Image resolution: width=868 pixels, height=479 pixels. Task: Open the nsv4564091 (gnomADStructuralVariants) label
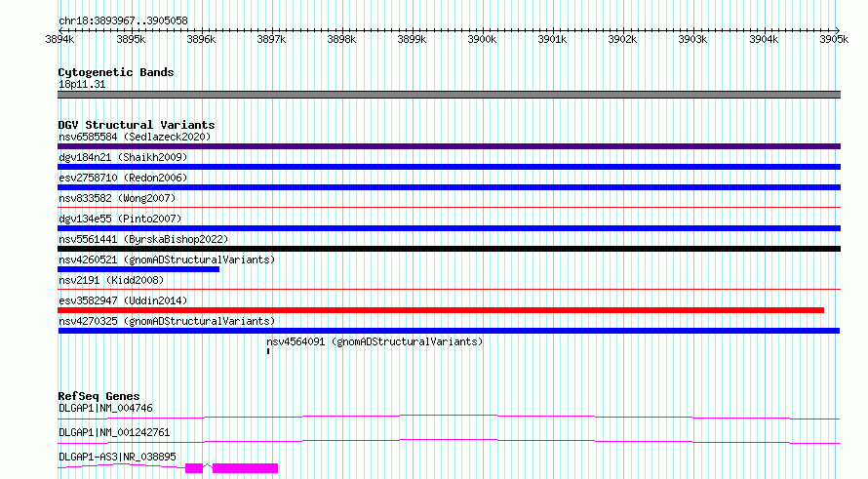click(375, 341)
